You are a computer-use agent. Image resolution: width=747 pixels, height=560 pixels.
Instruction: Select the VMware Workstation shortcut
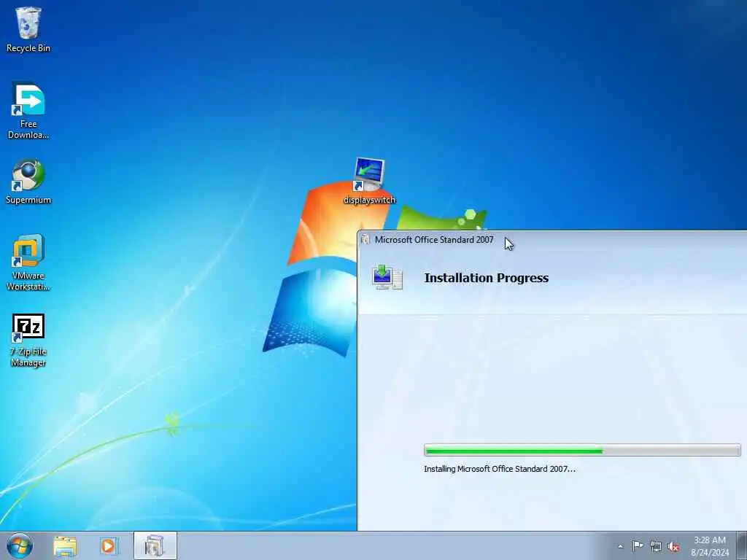pos(28,262)
